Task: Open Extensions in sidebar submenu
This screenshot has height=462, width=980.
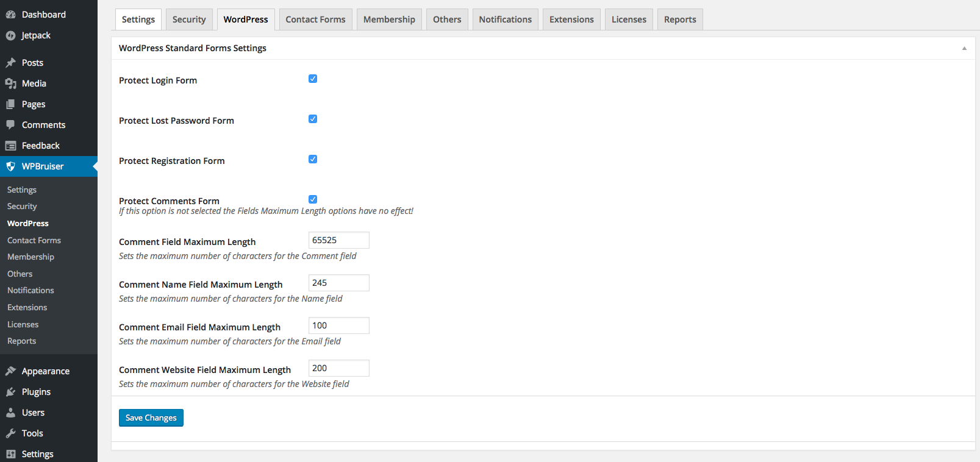Action: (49, 308)
